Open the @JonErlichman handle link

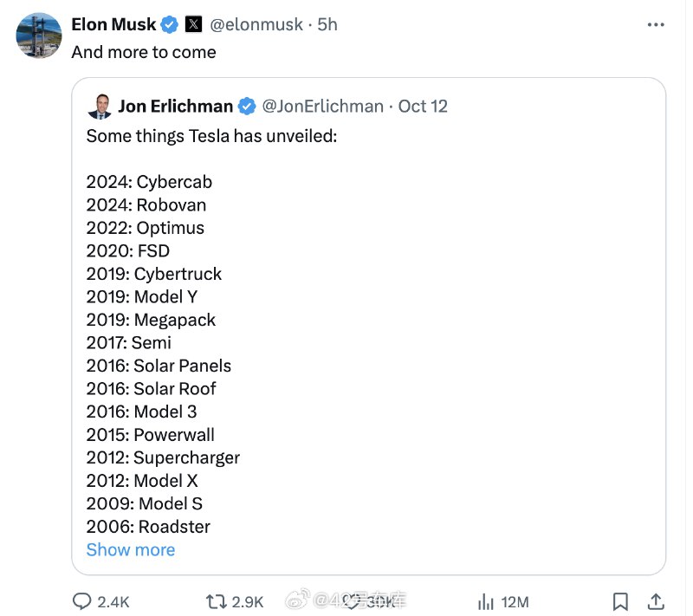click(322, 107)
